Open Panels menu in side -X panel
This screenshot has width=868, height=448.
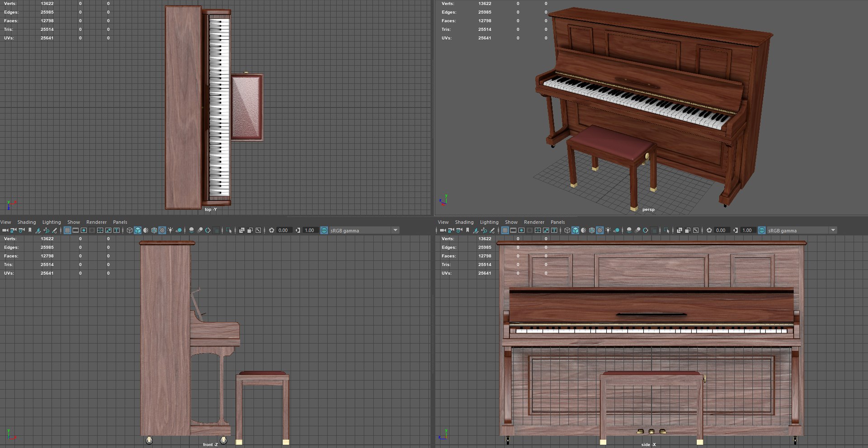pos(557,222)
